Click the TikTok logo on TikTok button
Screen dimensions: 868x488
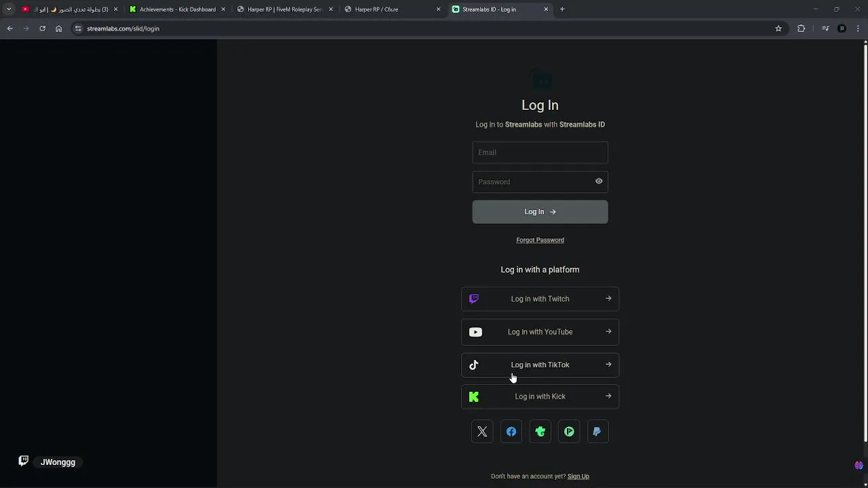[474, 365]
